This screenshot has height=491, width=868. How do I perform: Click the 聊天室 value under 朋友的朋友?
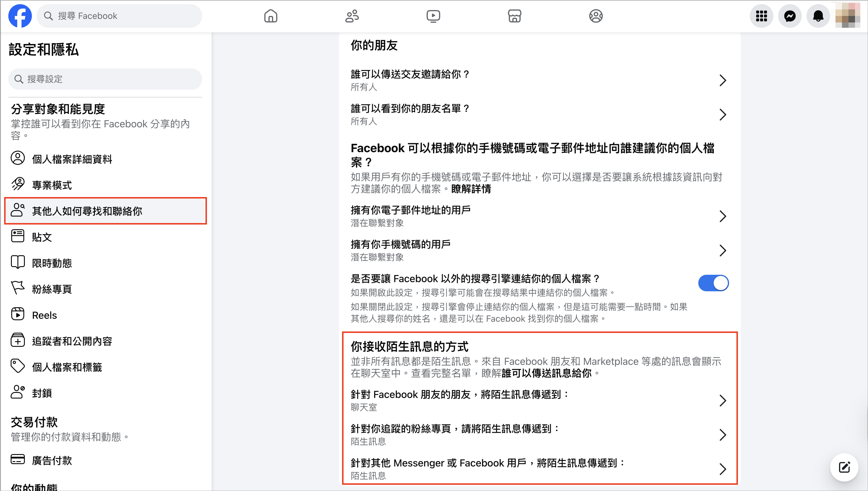pos(364,407)
